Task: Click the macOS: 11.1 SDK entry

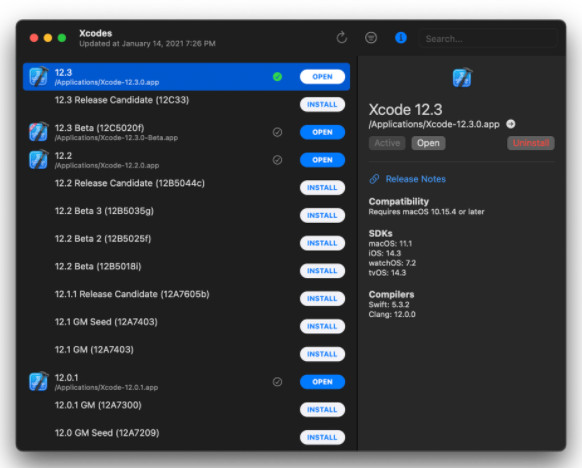Action: click(390, 243)
